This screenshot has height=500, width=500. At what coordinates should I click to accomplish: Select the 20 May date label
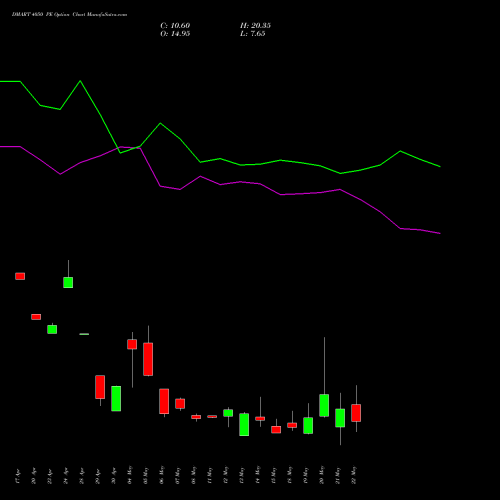322,475
